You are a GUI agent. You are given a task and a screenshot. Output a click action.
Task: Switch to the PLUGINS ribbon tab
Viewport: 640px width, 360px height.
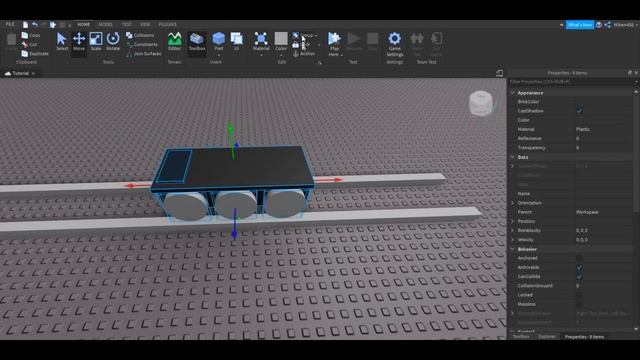coord(167,24)
